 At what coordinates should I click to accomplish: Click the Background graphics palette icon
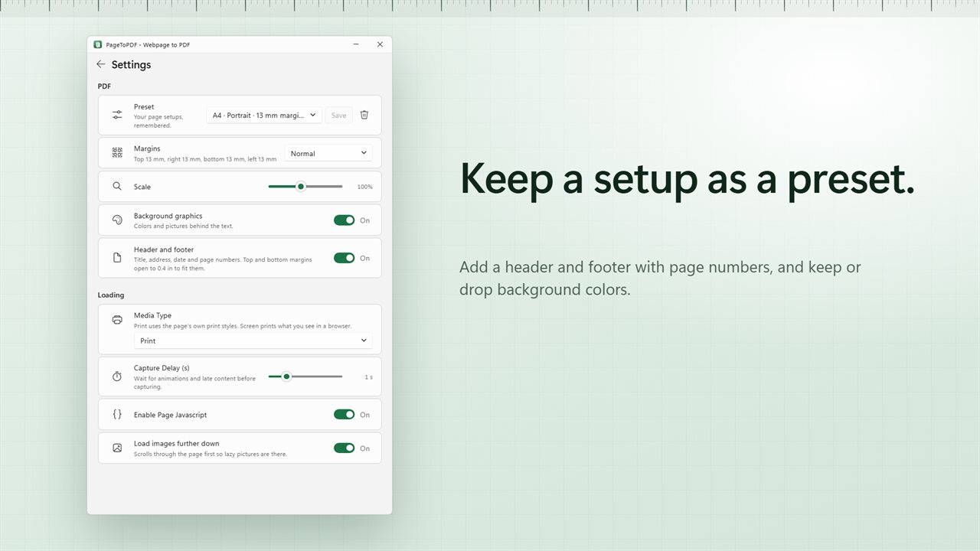click(117, 220)
